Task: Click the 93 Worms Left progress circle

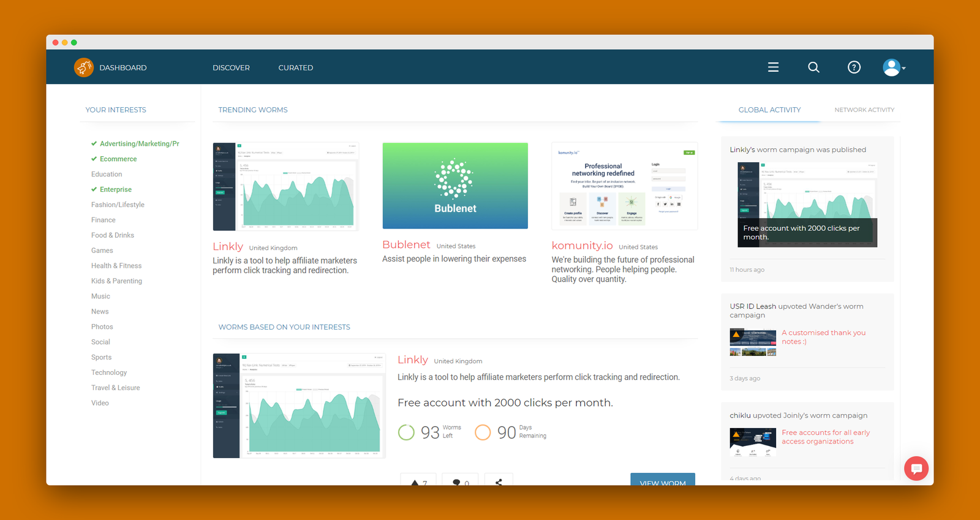Action: pos(406,432)
